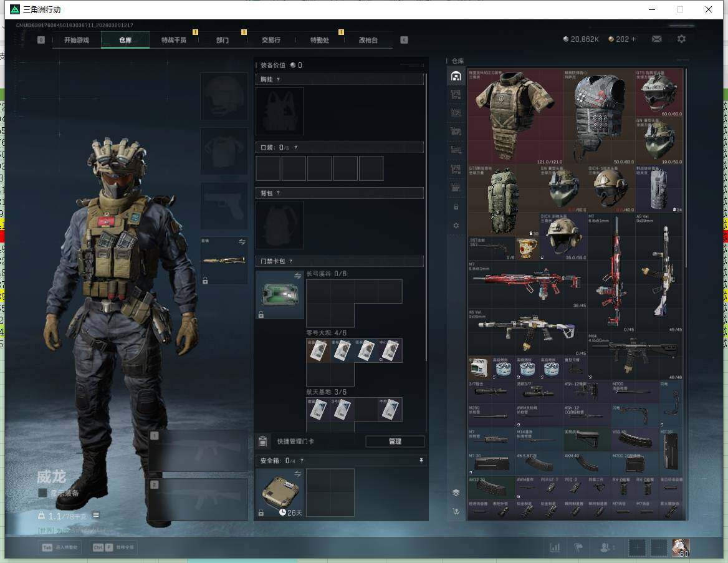Select the GT5 helmet with 60.0/60.0
The width and height of the screenshot is (728, 563).
tap(659, 93)
